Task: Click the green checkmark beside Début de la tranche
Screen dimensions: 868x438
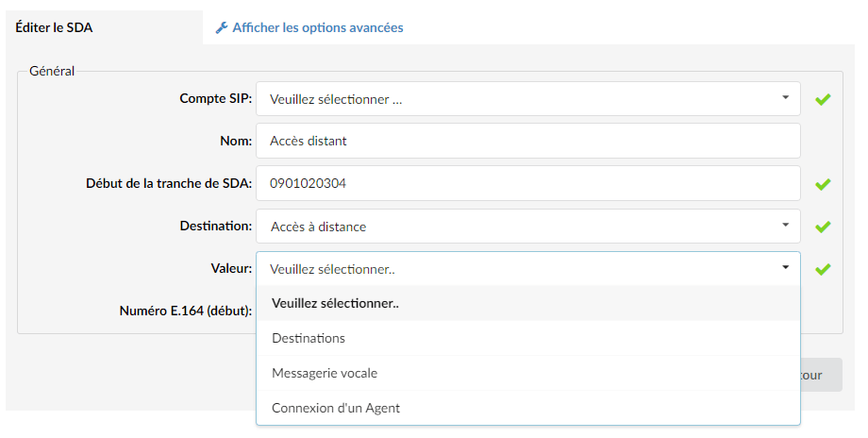Action: click(823, 184)
